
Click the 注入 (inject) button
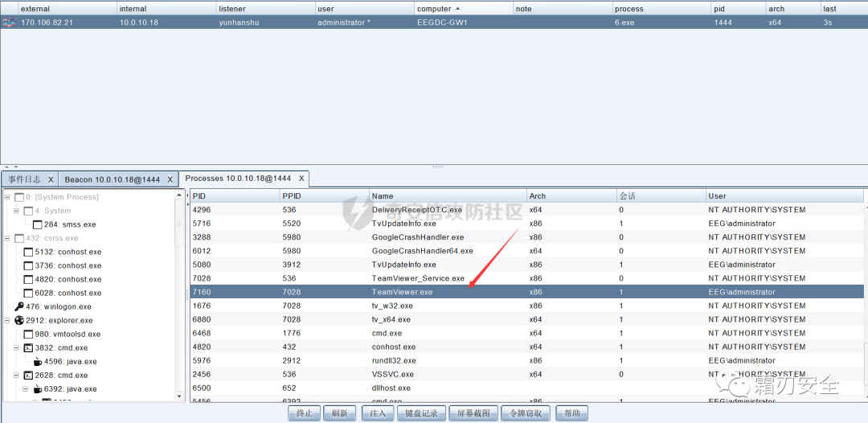(x=378, y=413)
